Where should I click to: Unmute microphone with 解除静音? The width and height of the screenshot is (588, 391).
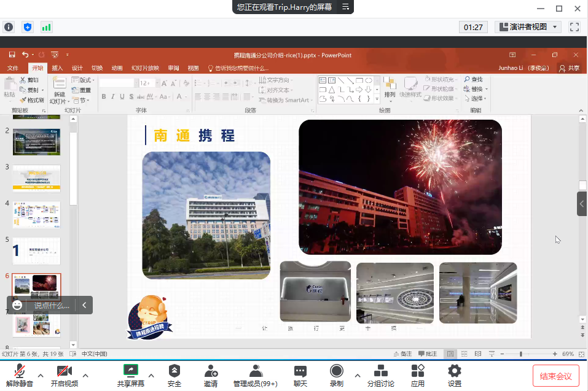coord(20,375)
